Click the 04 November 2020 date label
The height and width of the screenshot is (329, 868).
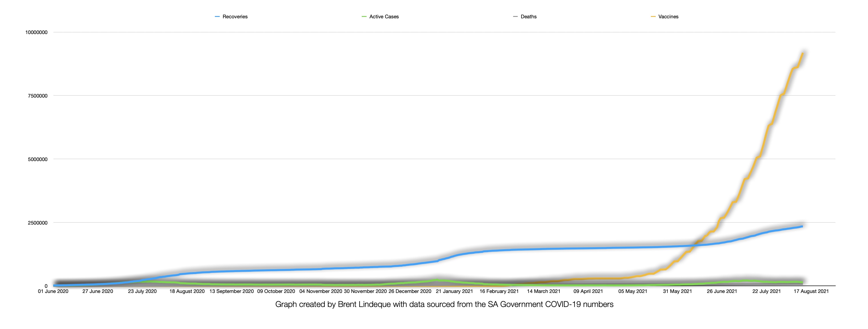click(x=321, y=291)
